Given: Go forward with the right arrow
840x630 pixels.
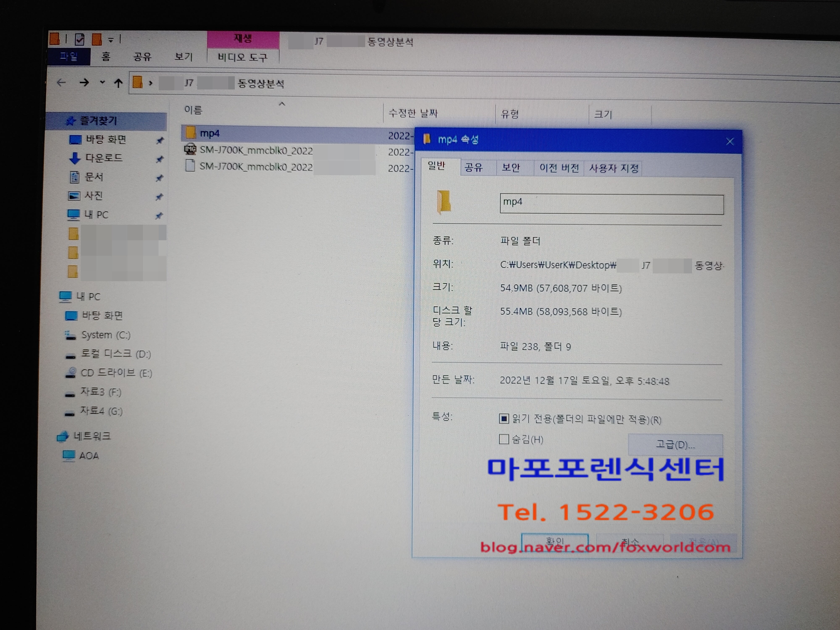Looking at the screenshot, I should click(84, 82).
